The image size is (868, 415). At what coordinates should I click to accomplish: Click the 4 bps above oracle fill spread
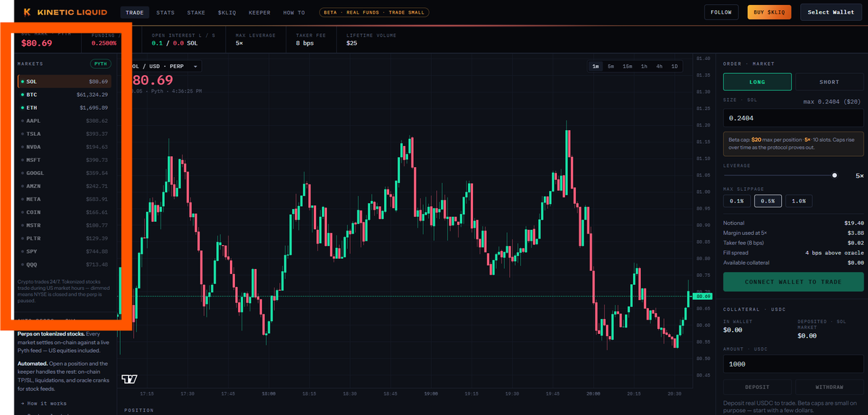[835, 253]
